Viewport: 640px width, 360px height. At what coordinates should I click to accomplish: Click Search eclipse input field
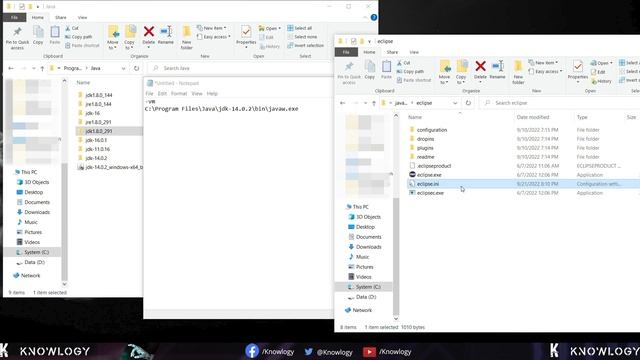coord(559,103)
